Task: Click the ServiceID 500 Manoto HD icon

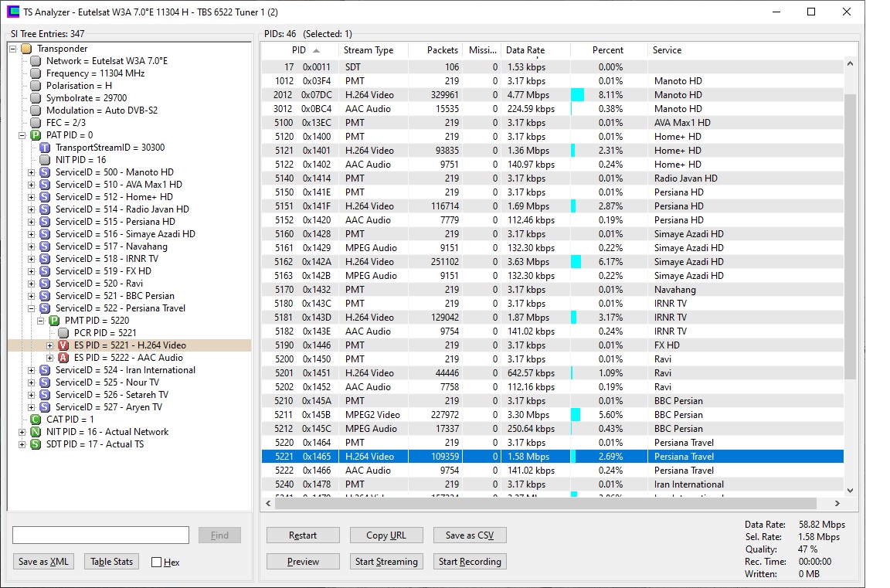Action: (45, 172)
